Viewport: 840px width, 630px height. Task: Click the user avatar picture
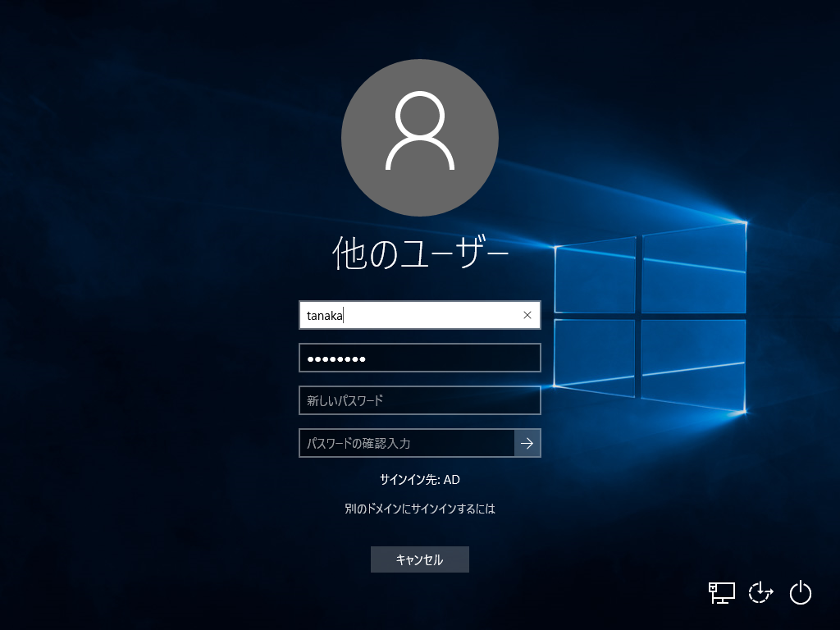click(420, 138)
